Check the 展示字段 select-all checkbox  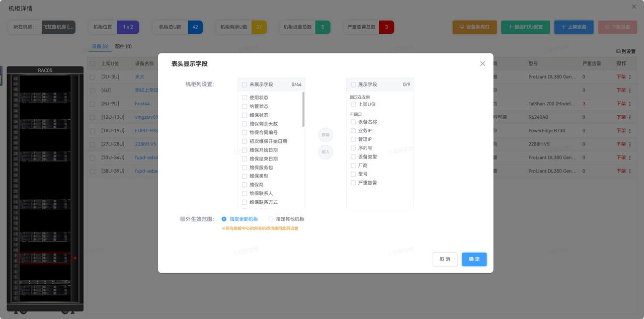[353, 85]
